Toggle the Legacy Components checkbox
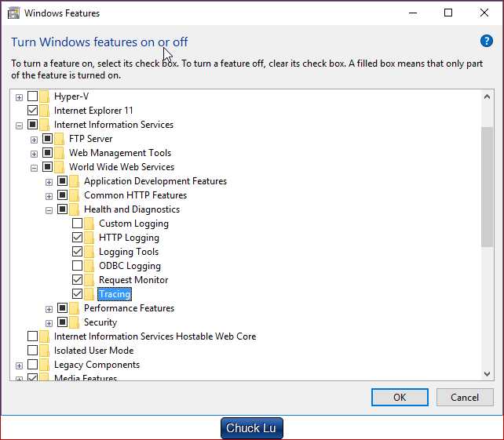The image size is (504, 440). 32,365
